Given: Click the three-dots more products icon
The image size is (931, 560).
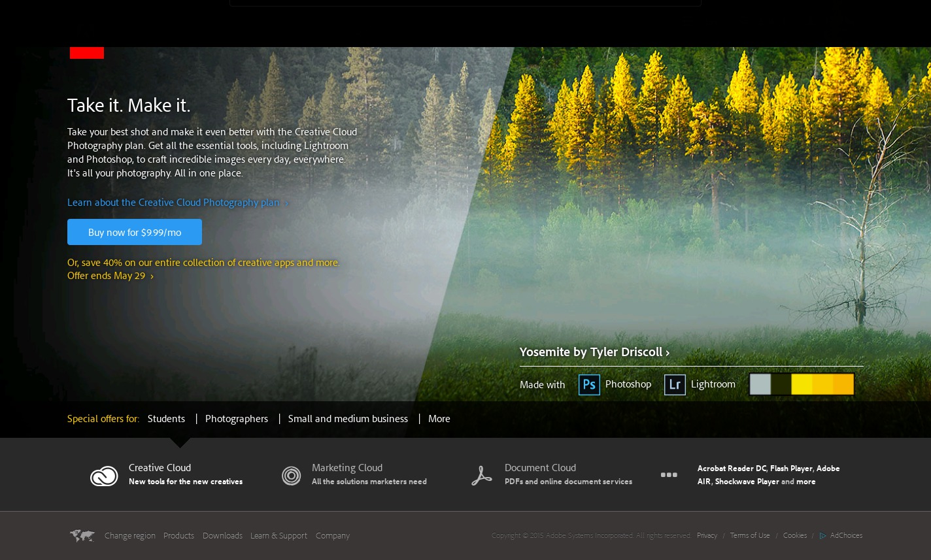Looking at the screenshot, I should pos(669,475).
